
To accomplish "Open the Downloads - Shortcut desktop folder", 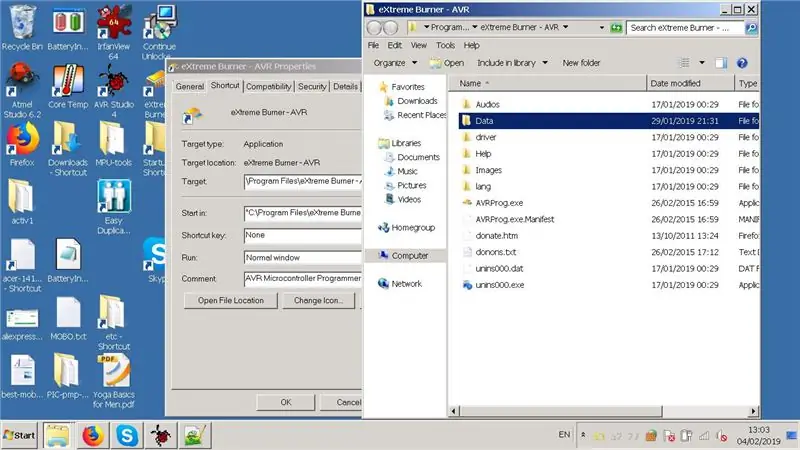I will pos(68,148).
